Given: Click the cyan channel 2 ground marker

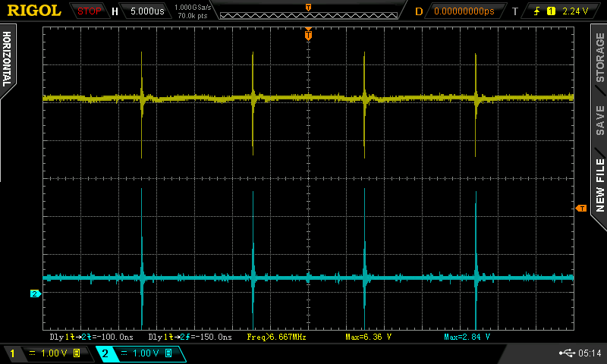Looking at the screenshot, I should (x=35, y=293).
